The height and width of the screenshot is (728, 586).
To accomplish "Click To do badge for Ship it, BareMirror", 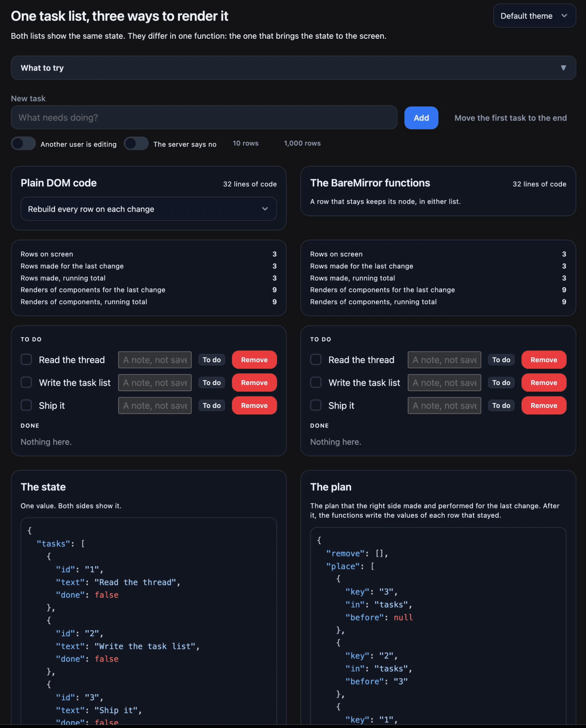I will (501, 405).
